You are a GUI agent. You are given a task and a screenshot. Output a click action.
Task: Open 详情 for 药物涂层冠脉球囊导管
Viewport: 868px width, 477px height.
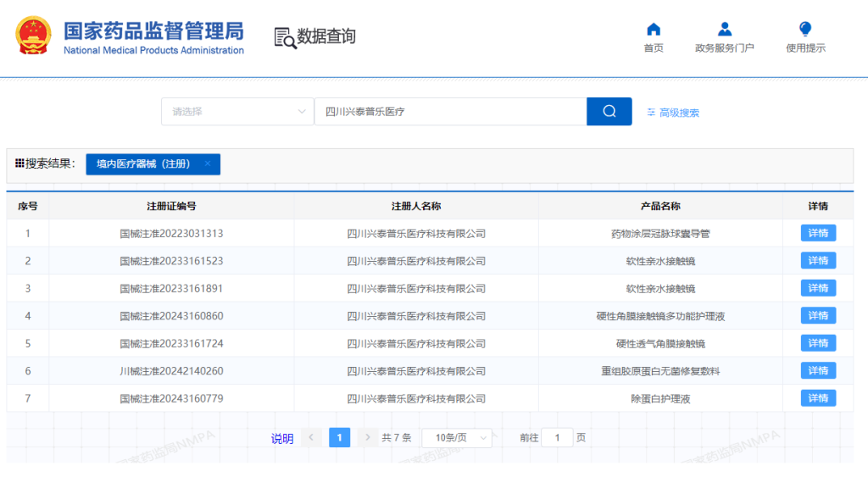coord(818,233)
